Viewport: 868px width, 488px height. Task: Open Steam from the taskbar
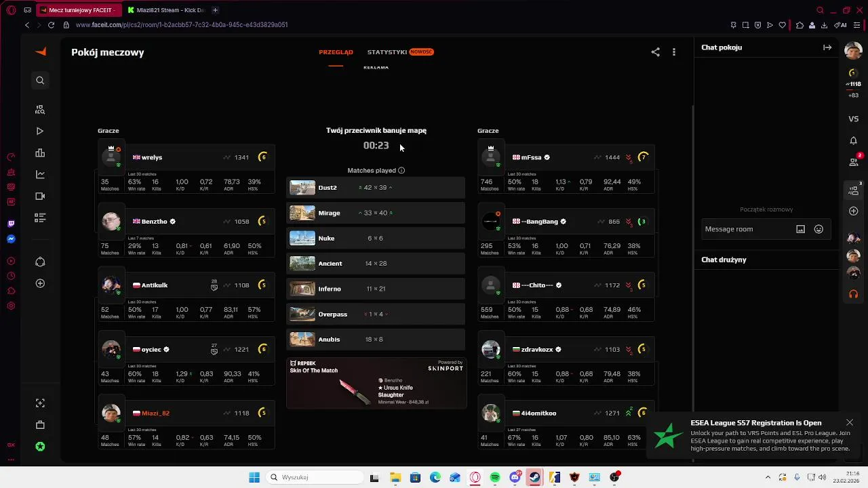click(x=535, y=478)
